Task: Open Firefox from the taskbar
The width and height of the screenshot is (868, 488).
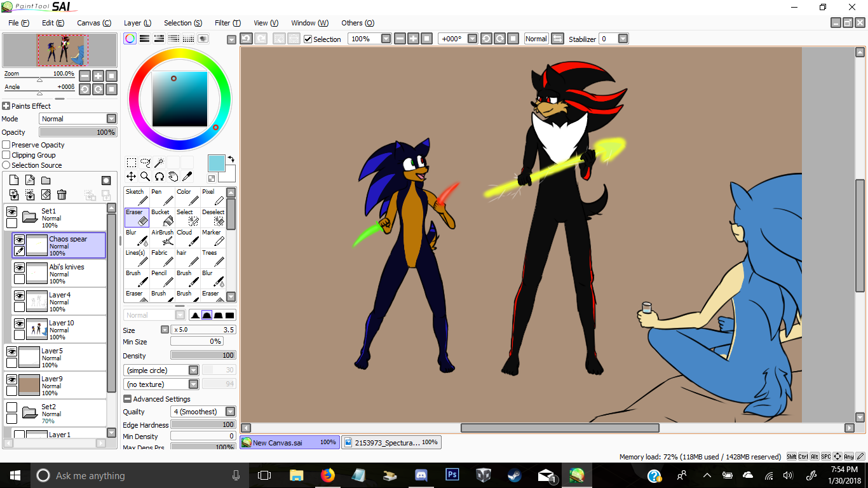Action: click(x=327, y=475)
